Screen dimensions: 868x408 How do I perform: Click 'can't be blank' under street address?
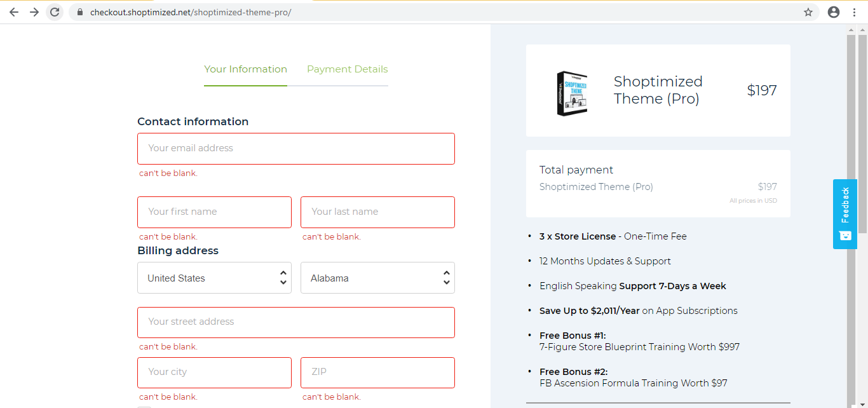(168, 346)
